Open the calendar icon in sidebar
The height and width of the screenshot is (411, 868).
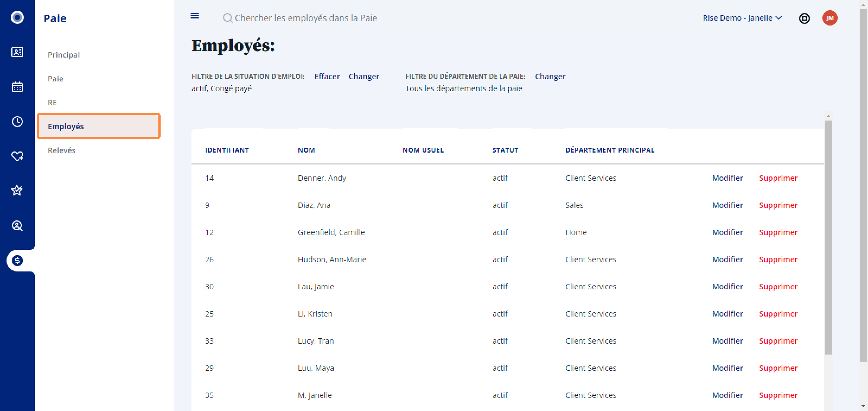coord(17,87)
